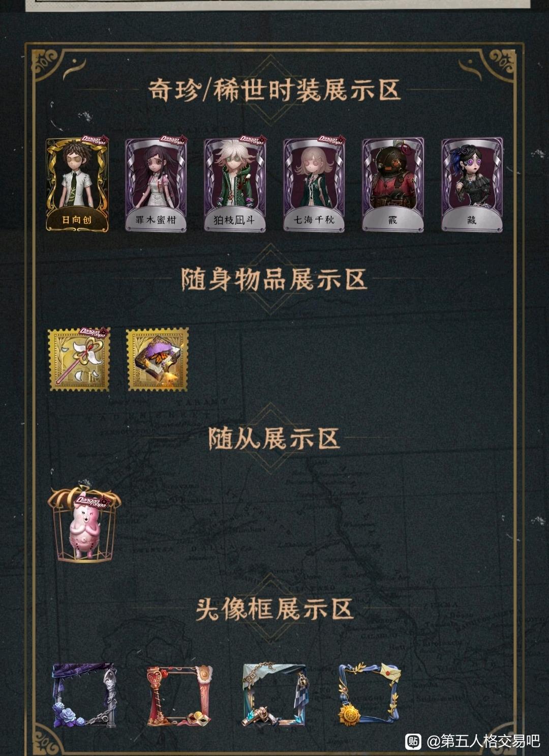Select the pink rabbit pet in cage
The width and height of the screenshot is (549, 756).
point(84,524)
